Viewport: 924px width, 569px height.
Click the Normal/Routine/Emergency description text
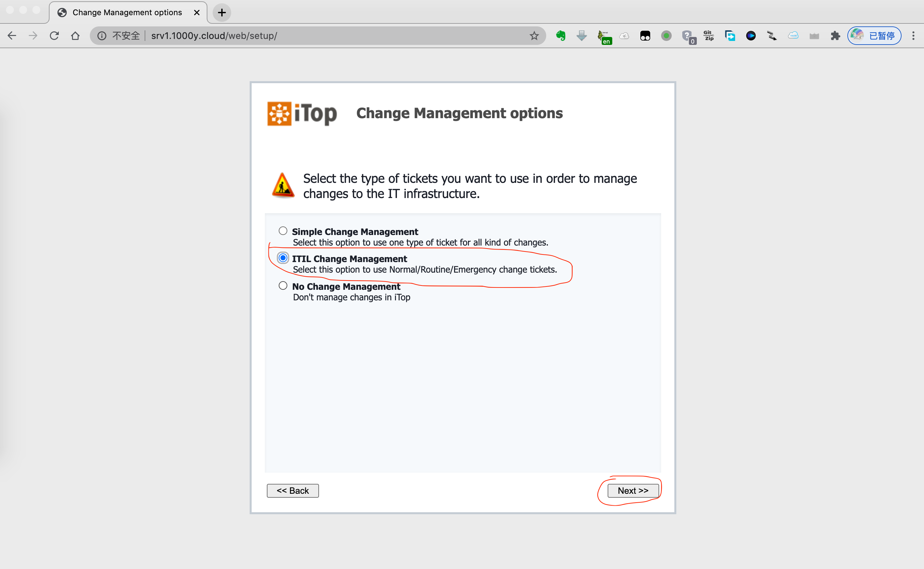click(425, 269)
